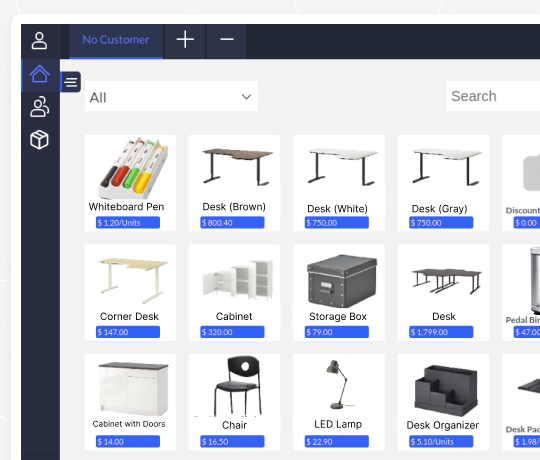Focus the Search input field
The height and width of the screenshot is (460, 540).
point(493,96)
